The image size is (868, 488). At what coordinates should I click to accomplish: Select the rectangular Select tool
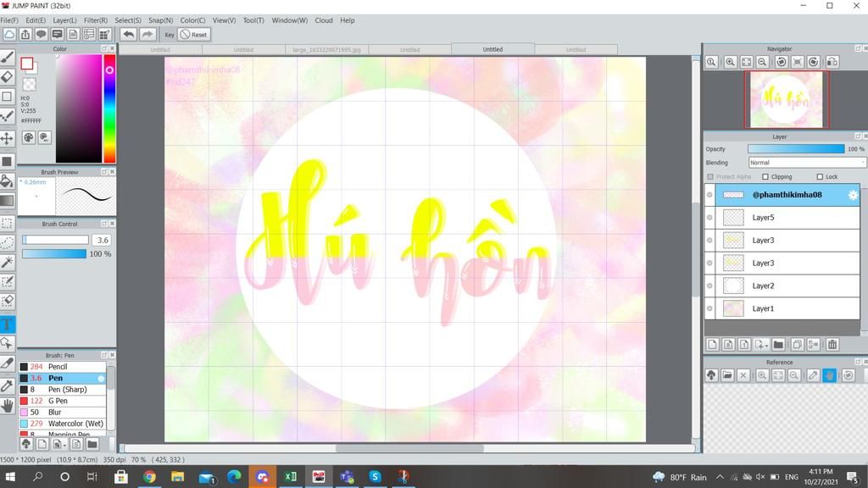[7, 223]
